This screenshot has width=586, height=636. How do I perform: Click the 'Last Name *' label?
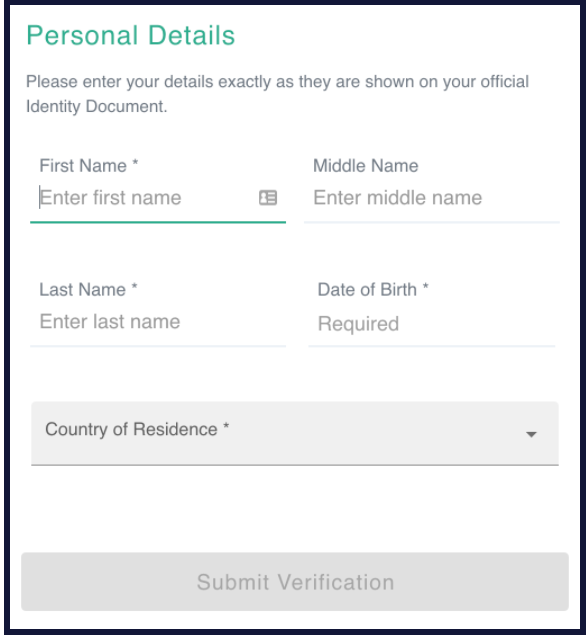pos(88,290)
